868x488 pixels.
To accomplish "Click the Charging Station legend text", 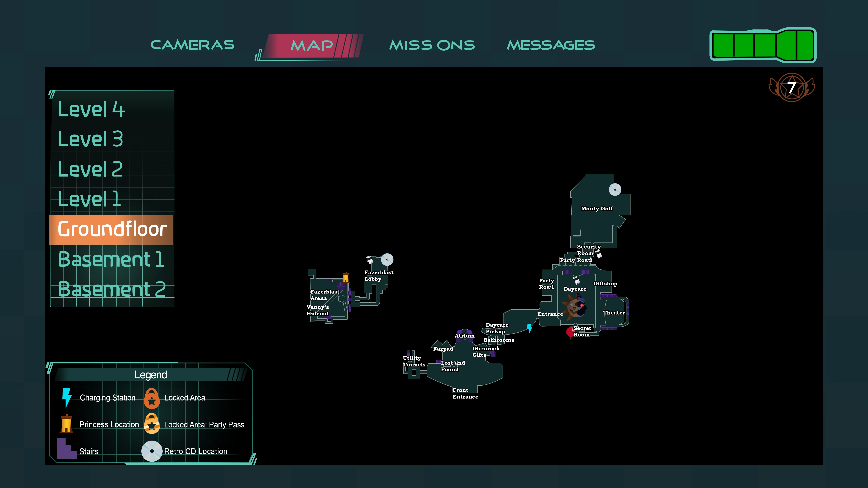I will pos(107,398).
